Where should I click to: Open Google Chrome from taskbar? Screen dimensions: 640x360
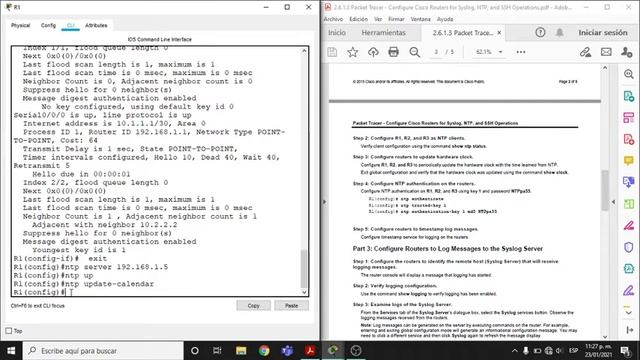click(x=264, y=350)
